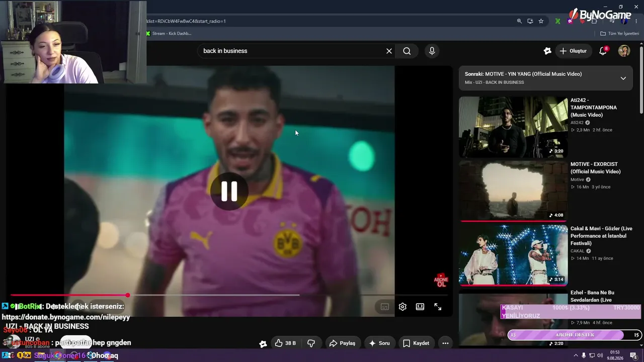The width and height of the screenshot is (644, 362).
Task: Click the Paylaş share button
Action: 342,343
